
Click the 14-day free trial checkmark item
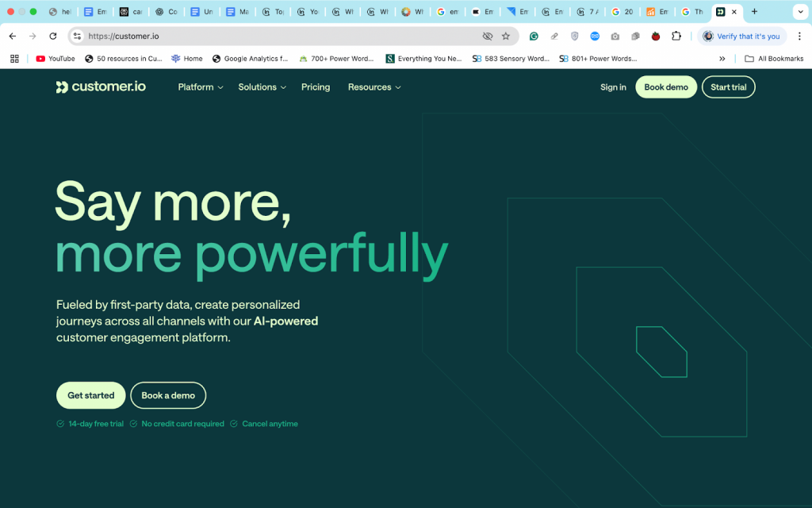click(90, 424)
